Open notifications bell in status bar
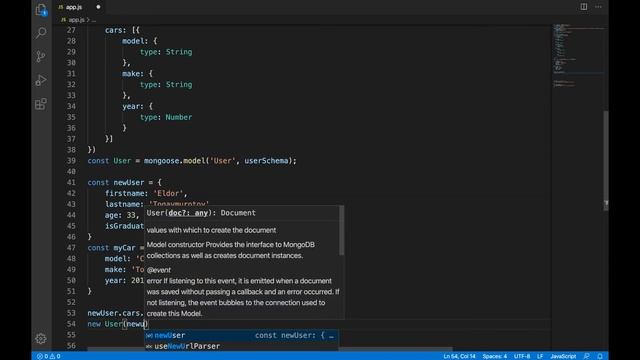The image size is (640, 360). [600, 356]
